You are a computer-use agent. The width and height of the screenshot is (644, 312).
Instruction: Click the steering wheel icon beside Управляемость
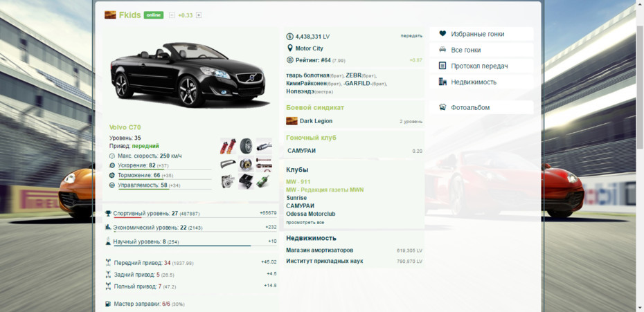point(112,185)
